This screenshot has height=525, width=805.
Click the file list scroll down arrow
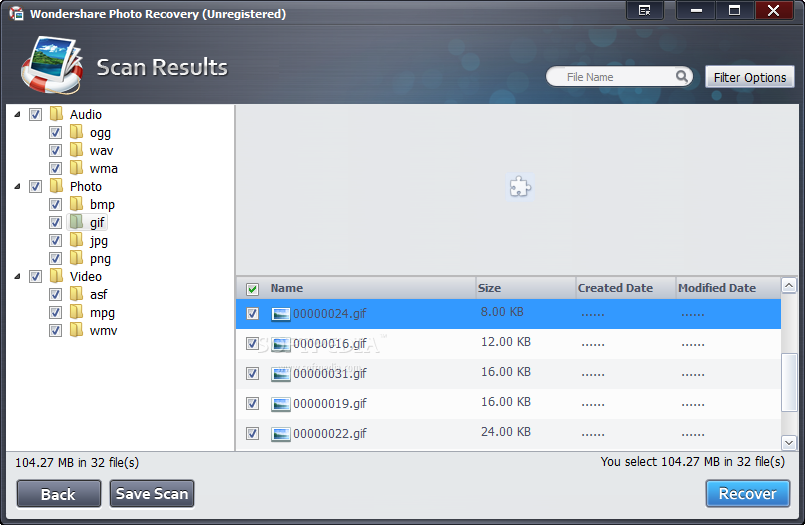(789, 442)
